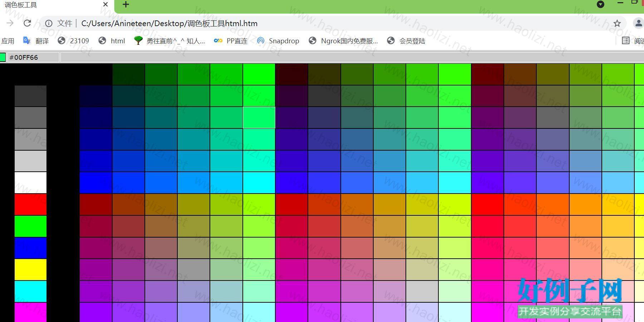Screen dimensions: 644x322
Task: Open the round dropdown arrow in title bar
Action: (x=600, y=4)
